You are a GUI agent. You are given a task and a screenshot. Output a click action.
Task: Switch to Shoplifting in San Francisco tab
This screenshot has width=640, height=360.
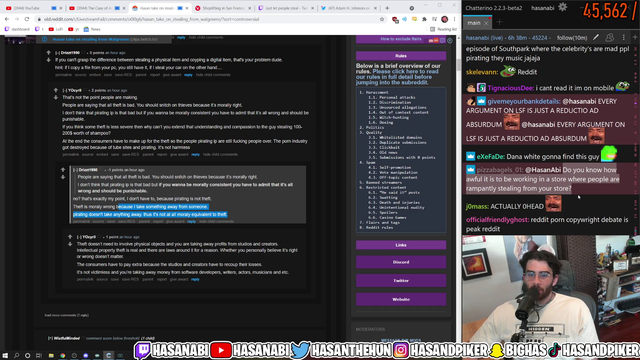[x=222, y=8]
